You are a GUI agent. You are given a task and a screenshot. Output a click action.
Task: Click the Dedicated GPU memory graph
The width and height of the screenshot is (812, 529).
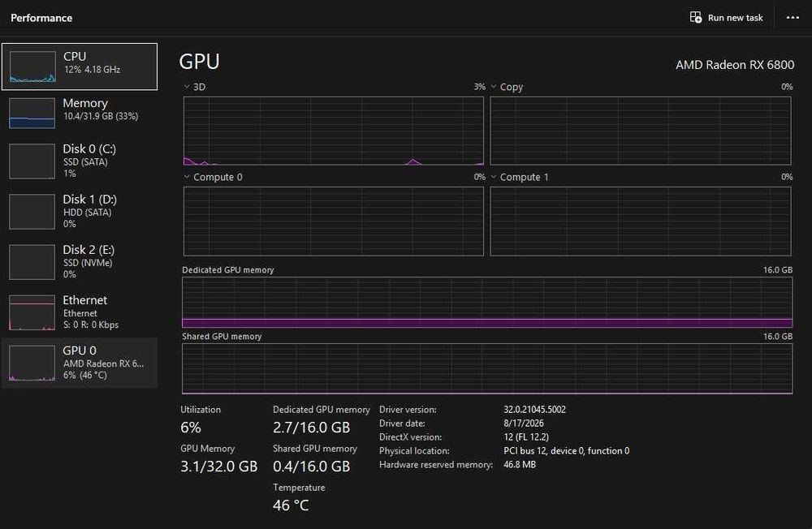click(x=487, y=303)
